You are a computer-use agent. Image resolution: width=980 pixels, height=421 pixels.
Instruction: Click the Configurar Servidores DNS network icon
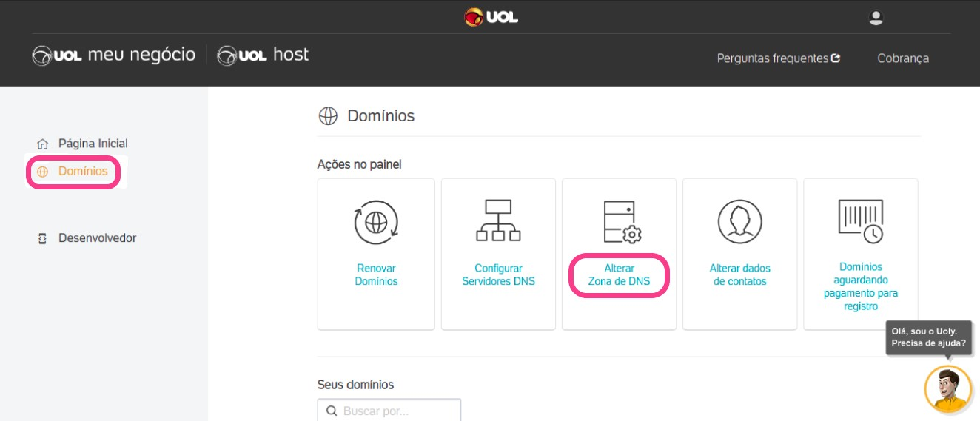point(498,221)
